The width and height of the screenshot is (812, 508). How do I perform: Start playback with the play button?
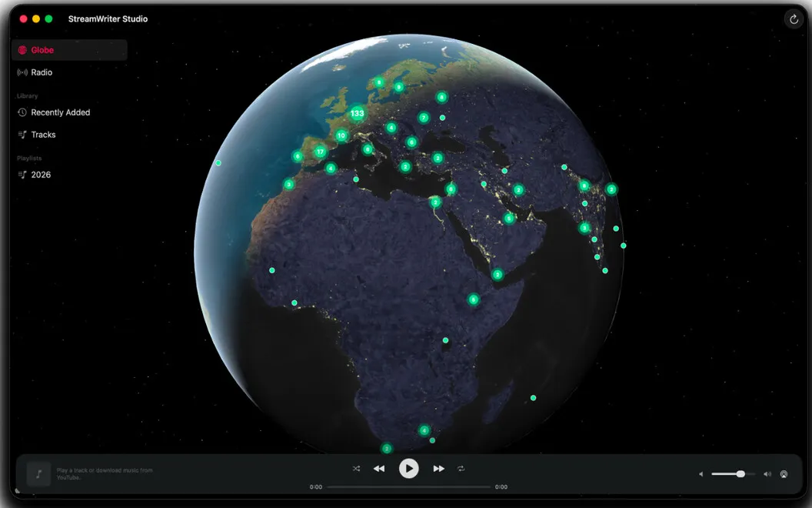[x=408, y=469]
